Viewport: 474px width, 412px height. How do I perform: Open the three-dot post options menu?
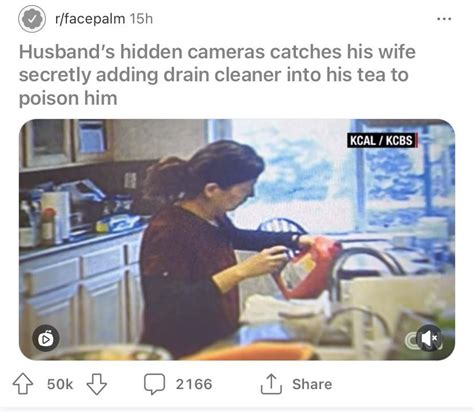click(444, 19)
